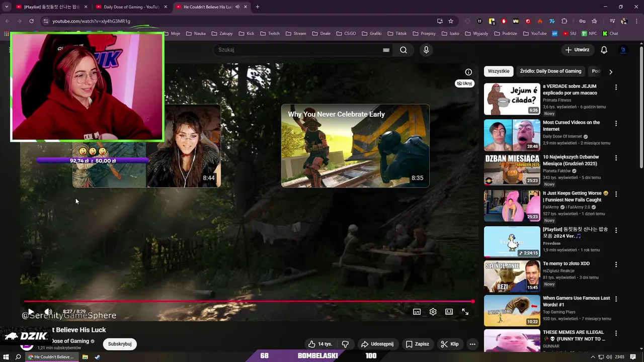Open File Explorer from the taskbar
Image resolution: width=644 pixels, height=362 pixels.
click(85, 357)
